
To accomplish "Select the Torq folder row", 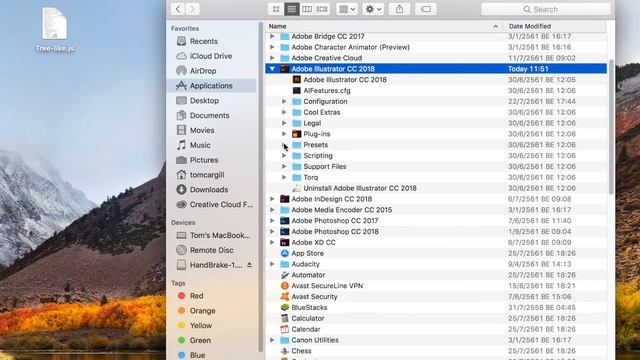I will coord(436,177).
